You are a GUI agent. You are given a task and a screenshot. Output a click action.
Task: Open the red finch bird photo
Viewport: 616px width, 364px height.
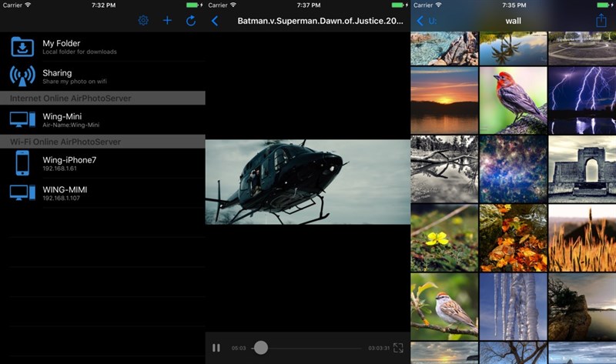tap(513, 101)
